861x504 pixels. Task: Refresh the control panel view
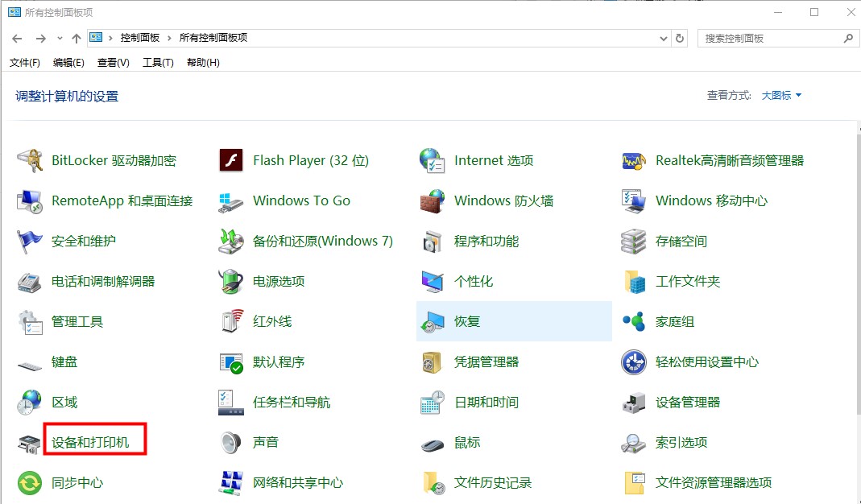680,39
